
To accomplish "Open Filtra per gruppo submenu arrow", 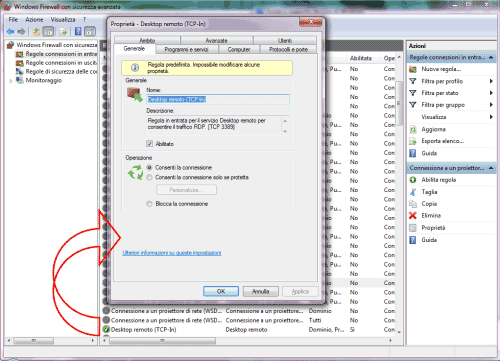I will pos(491,105).
